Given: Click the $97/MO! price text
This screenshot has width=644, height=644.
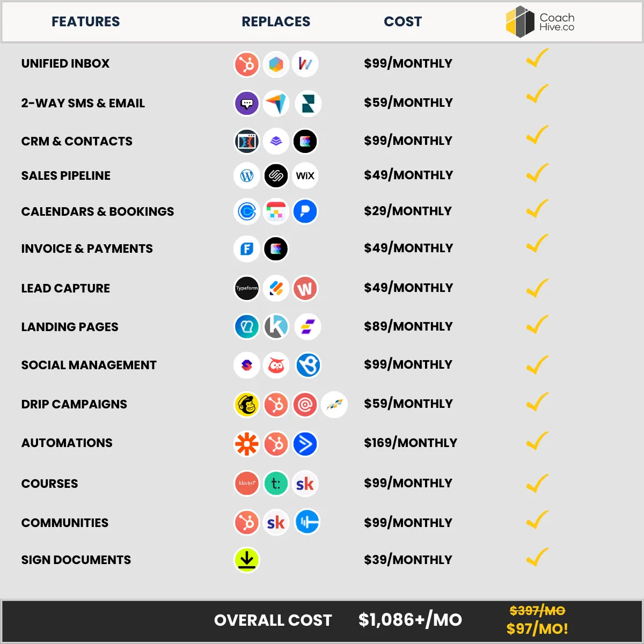Looking at the screenshot, I should (537, 628).
